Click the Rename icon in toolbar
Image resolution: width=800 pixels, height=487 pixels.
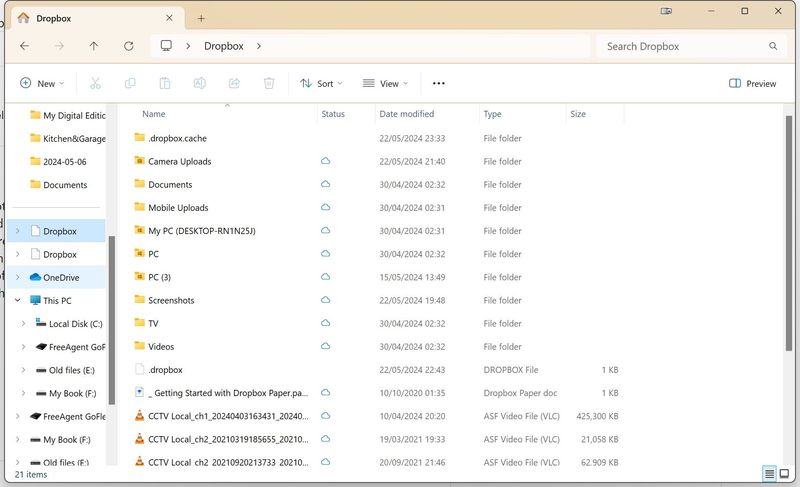199,84
